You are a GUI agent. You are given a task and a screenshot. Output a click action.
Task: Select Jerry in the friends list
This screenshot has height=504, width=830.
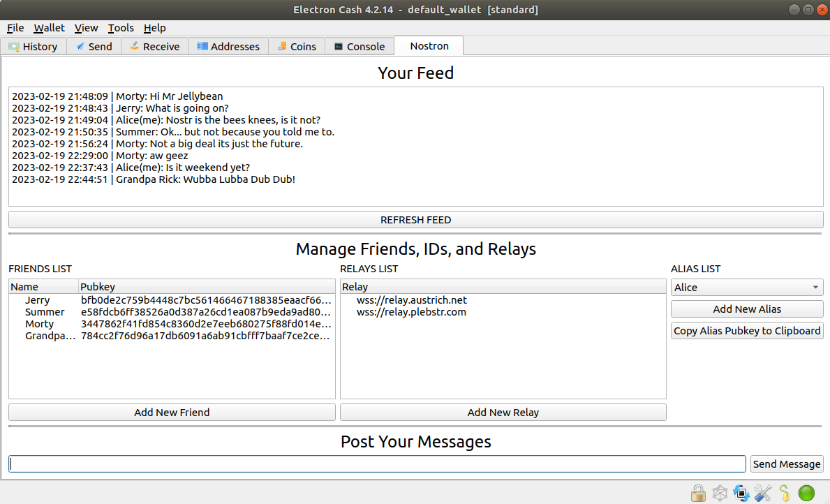click(x=38, y=300)
